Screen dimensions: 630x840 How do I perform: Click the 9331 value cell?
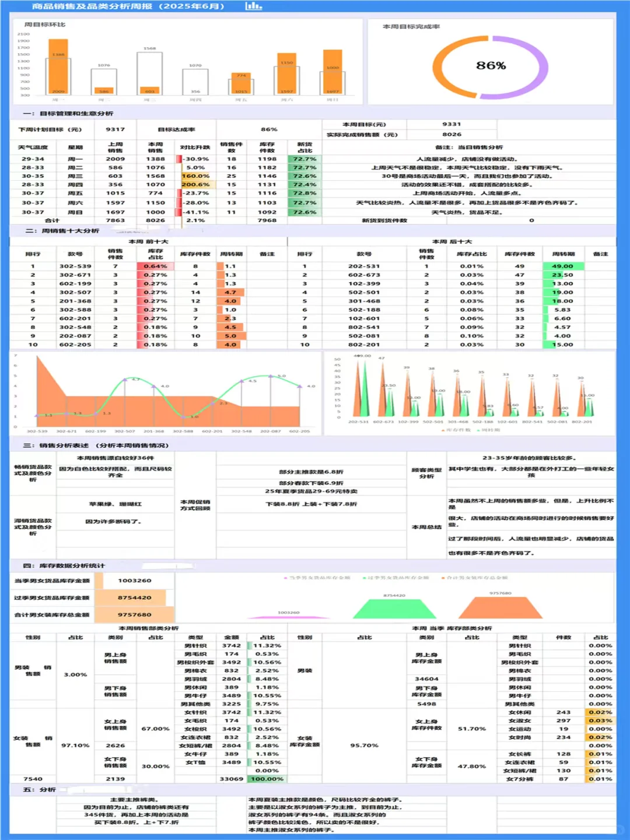(452, 125)
